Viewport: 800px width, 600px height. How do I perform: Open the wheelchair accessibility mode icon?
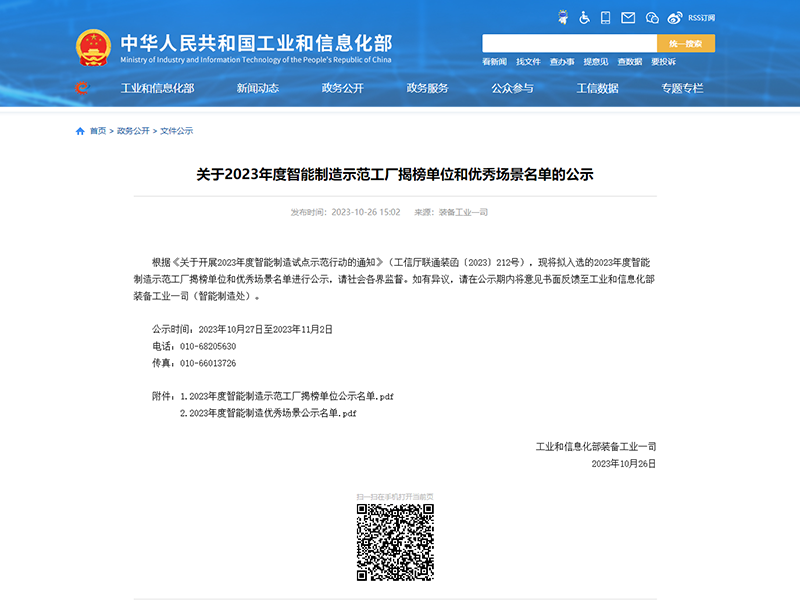tap(584, 18)
